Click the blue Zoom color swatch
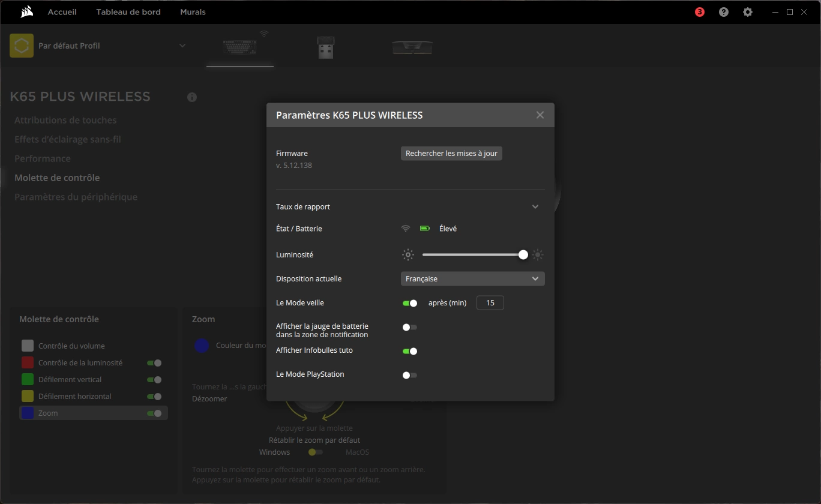This screenshot has height=504, width=821. click(x=28, y=413)
